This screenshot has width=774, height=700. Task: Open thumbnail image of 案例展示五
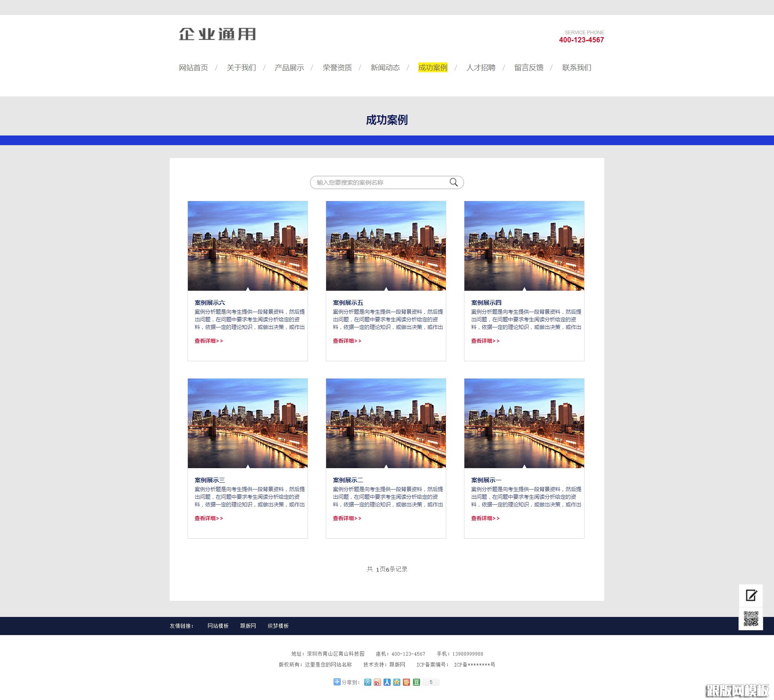386,246
